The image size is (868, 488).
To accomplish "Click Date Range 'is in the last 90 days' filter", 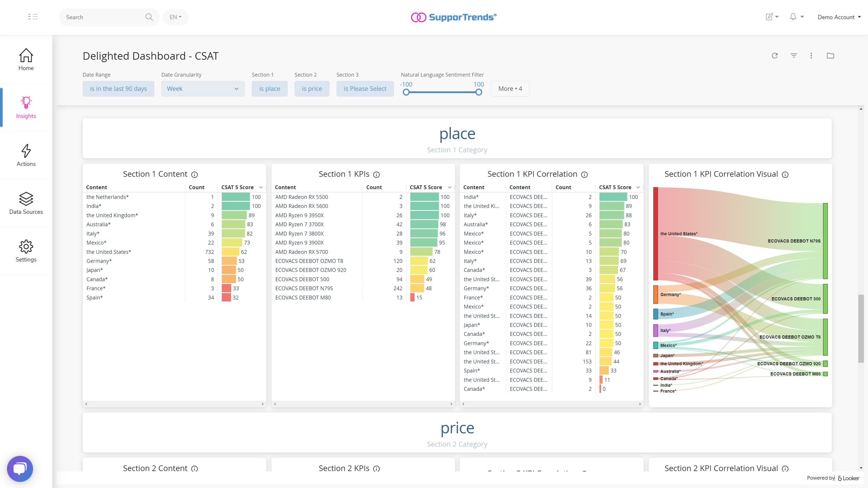I will tap(118, 89).
